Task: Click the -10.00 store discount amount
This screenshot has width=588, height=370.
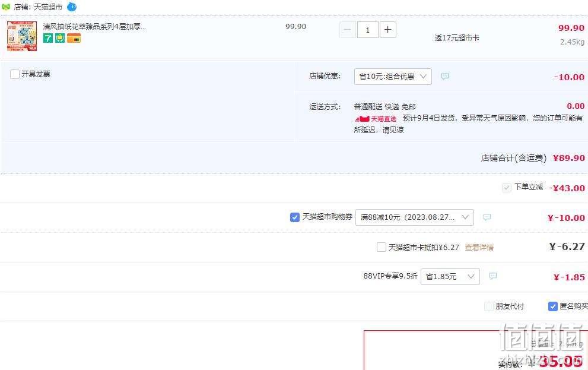Action: coord(569,77)
